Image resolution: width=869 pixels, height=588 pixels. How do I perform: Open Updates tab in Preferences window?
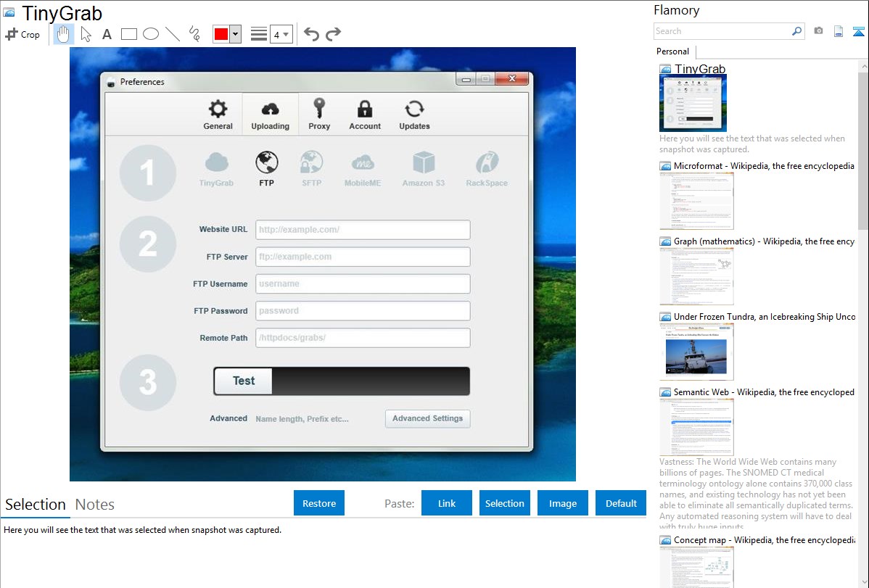414,115
